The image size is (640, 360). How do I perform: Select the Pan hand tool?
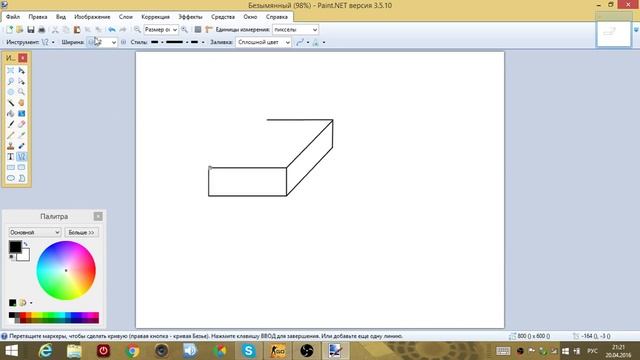[x=22, y=103]
